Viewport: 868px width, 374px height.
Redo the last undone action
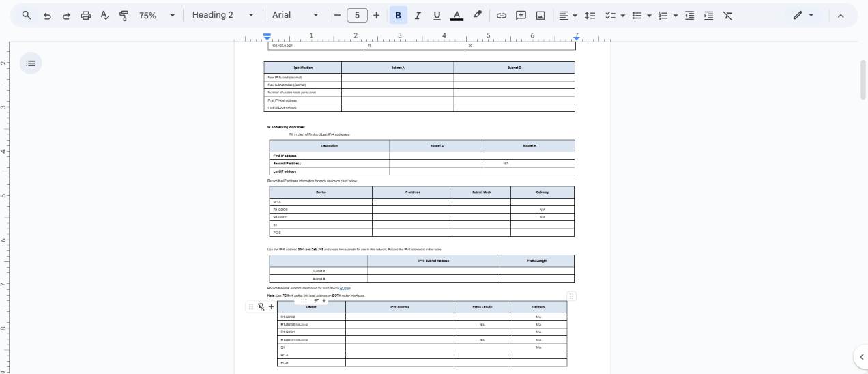click(66, 15)
